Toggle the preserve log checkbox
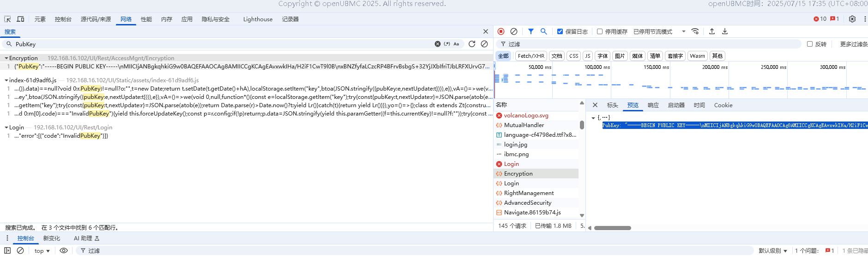Screen dimensions: 868x256 (x=560, y=31)
